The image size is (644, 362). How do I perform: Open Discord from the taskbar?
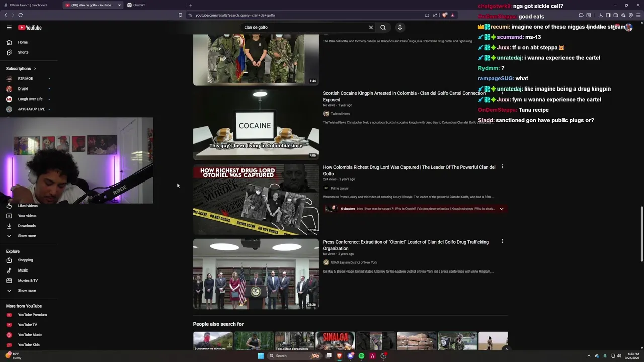[x=351, y=356]
